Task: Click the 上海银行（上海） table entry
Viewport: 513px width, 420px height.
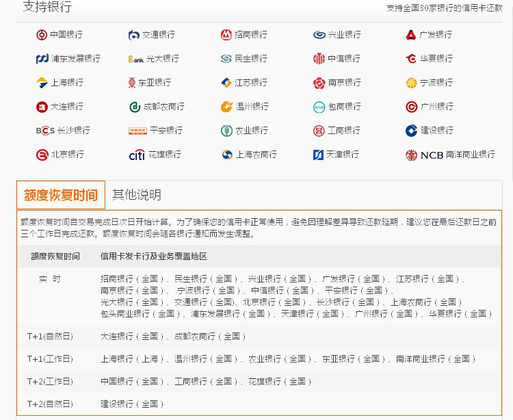Action: click(x=132, y=359)
